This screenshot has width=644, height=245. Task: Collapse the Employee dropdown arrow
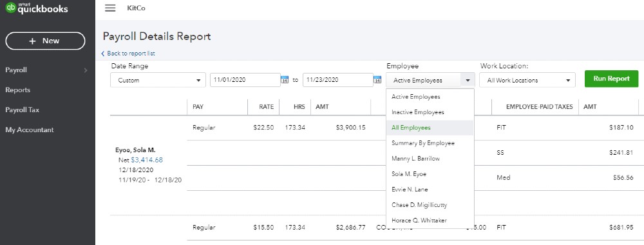468,80
